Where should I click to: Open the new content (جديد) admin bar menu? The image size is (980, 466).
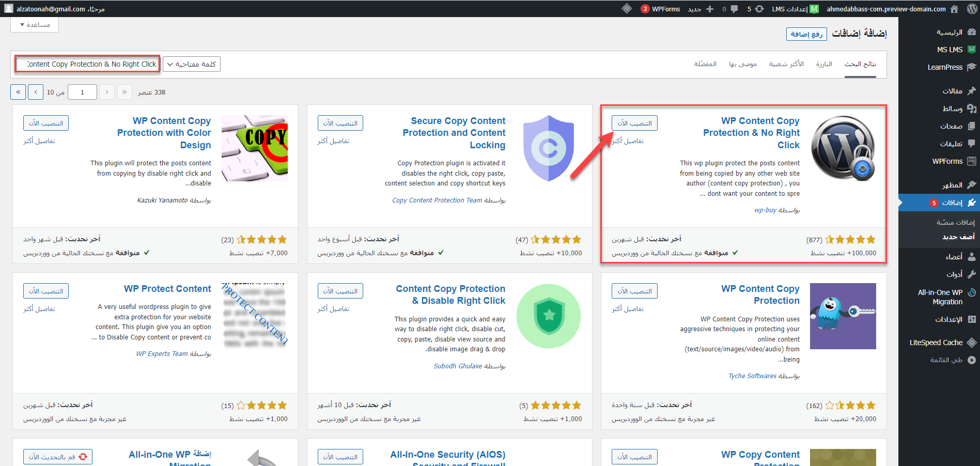[700, 9]
